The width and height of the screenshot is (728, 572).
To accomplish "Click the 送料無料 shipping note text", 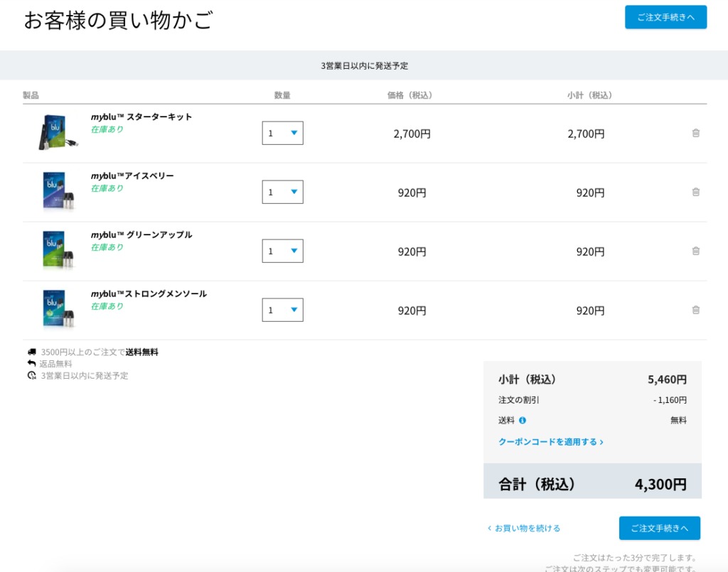I will [x=141, y=352].
